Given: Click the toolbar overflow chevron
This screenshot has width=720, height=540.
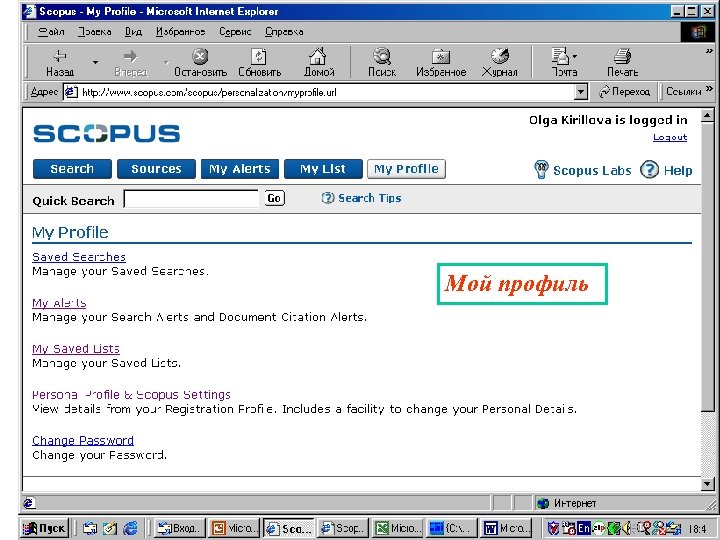Looking at the screenshot, I should point(709,51).
